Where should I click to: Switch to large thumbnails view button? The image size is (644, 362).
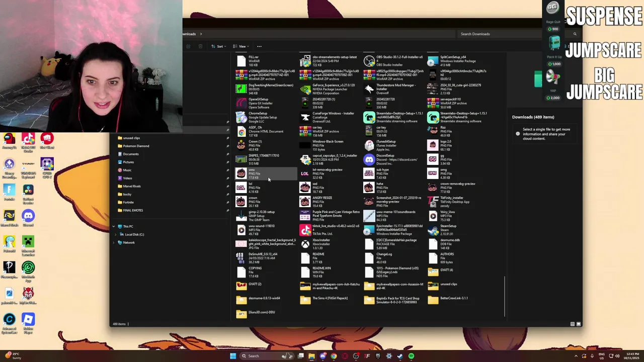pos(579,324)
